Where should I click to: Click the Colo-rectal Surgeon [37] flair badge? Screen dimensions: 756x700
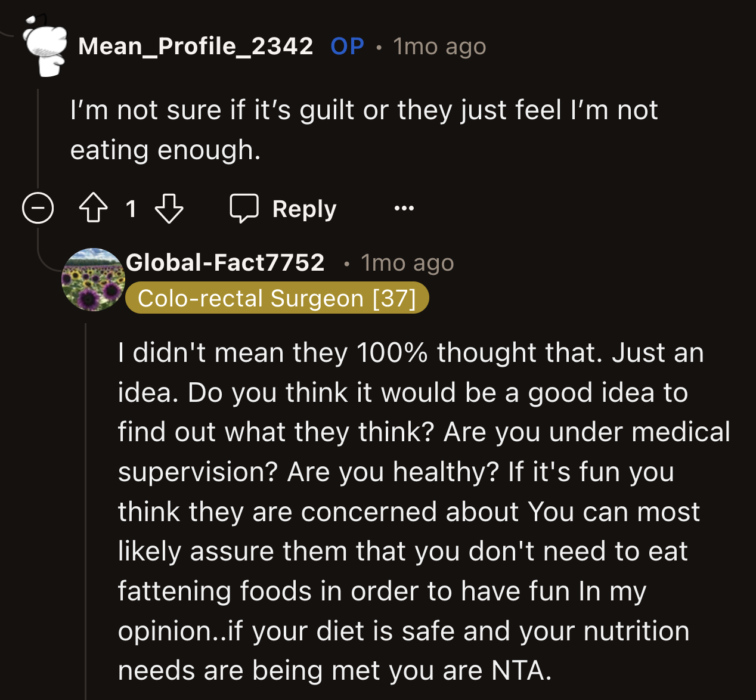coord(277,298)
